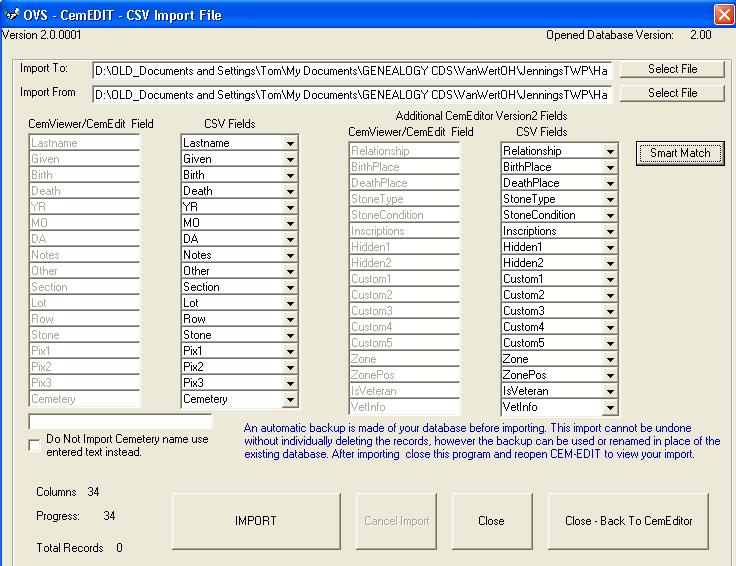
Task: Click the disabled Cancel Import button
Action: pos(396,521)
